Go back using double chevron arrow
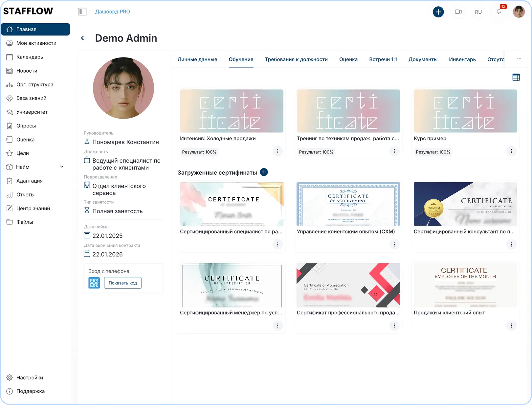 [x=83, y=38]
